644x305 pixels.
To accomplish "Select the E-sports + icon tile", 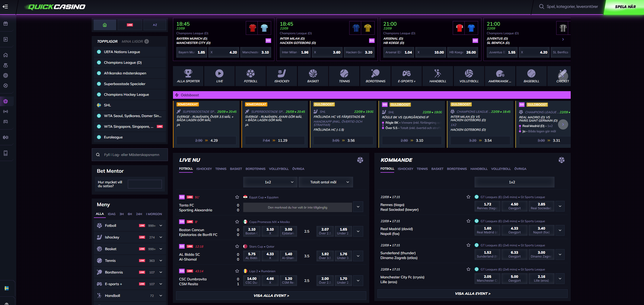I will point(407,76).
